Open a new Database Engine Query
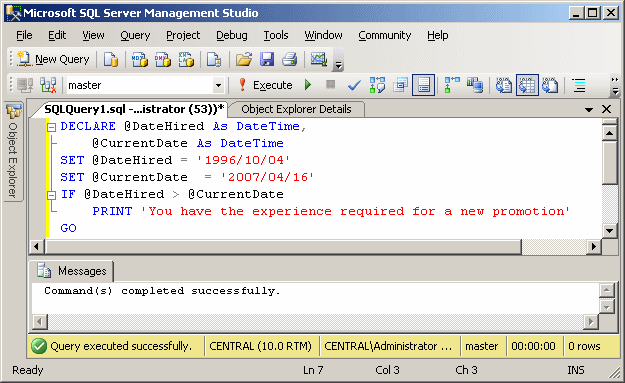 (111, 60)
